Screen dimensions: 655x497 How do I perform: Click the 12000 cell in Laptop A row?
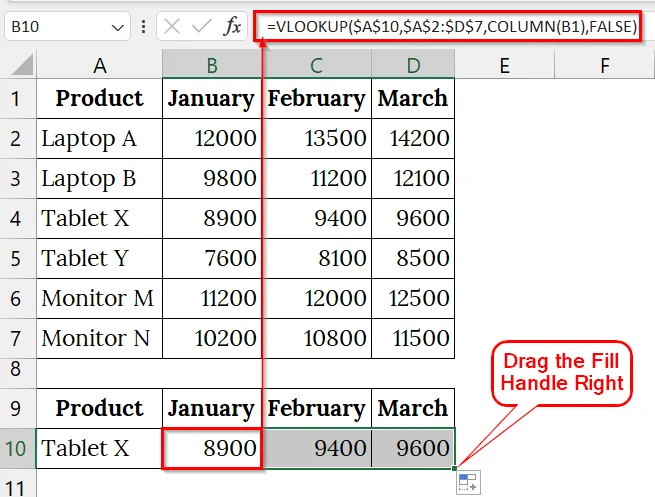[x=212, y=138]
